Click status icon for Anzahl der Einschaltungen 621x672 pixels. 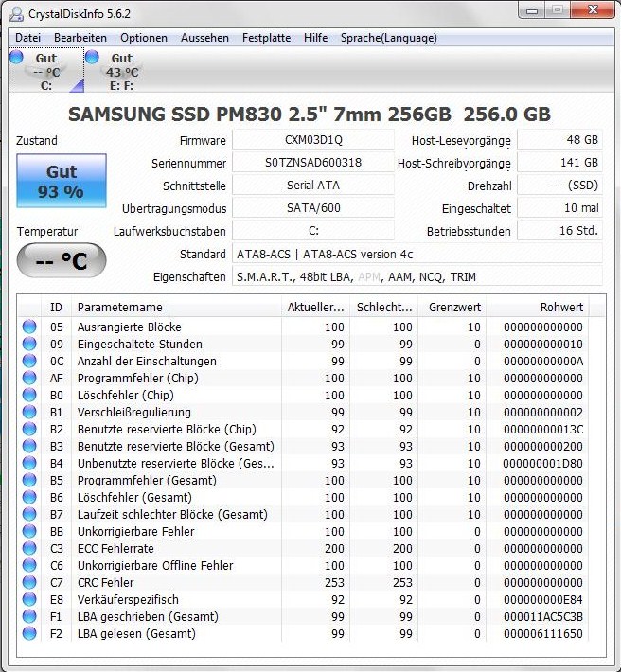point(29,361)
